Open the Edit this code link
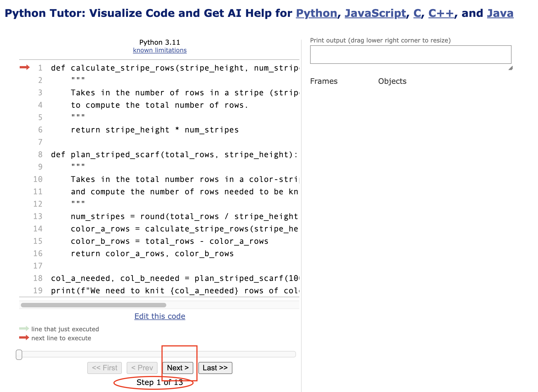Image resolution: width=538 pixels, height=392 pixels. point(160,316)
